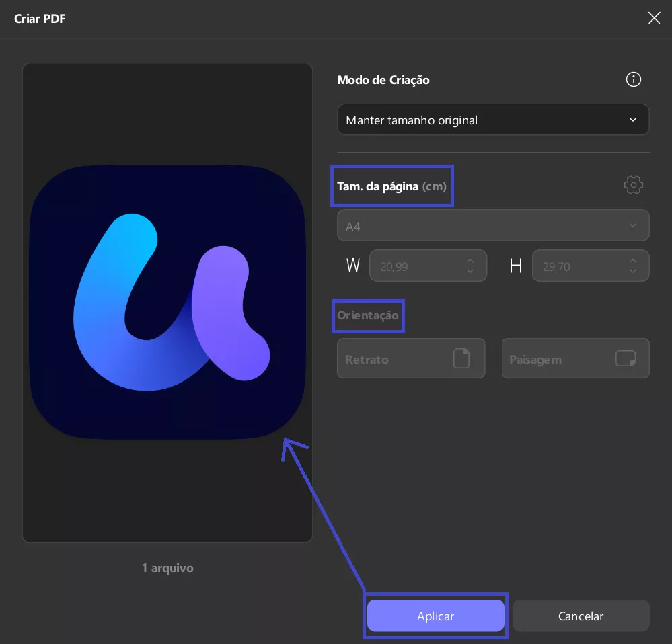
Task: Click the creation mode info icon
Action: coord(633,79)
